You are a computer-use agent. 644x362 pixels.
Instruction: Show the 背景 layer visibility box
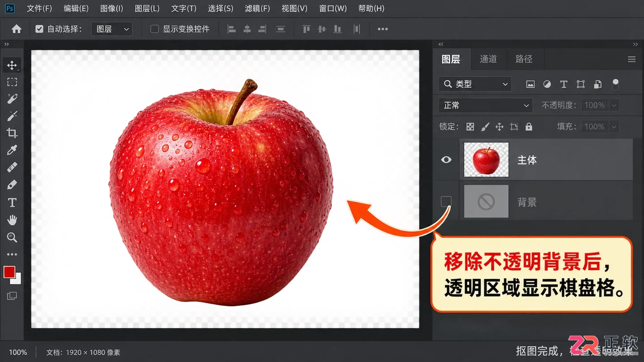(x=446, y=202)
